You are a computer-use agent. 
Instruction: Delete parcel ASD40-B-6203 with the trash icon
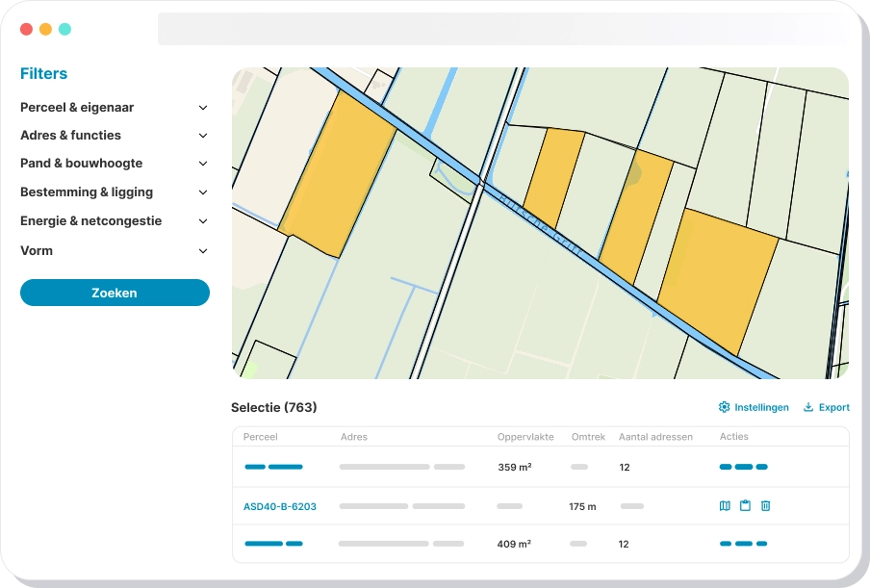[x=765, y=506]
